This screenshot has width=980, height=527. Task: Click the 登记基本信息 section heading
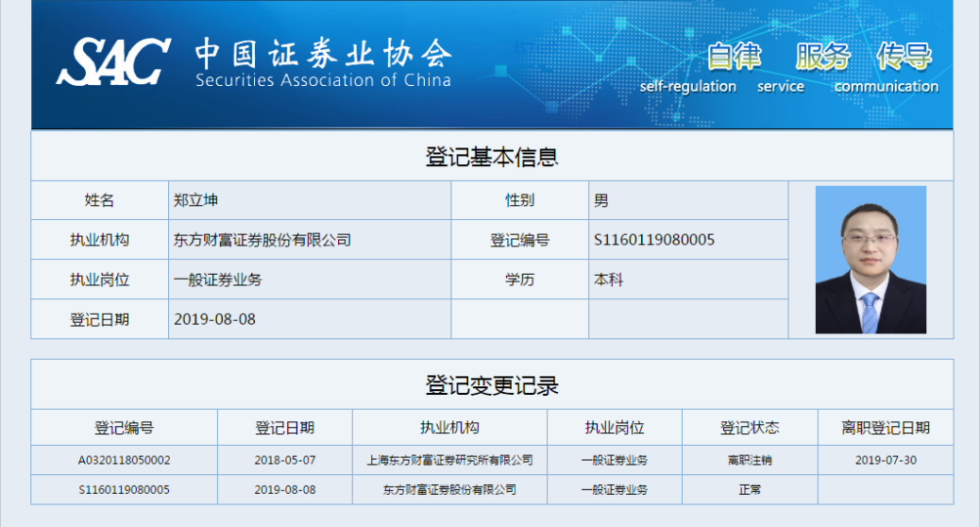coord(492,157)
